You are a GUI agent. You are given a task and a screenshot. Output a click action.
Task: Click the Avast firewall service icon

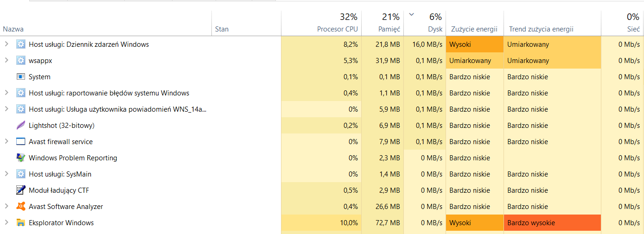[20, 142]
